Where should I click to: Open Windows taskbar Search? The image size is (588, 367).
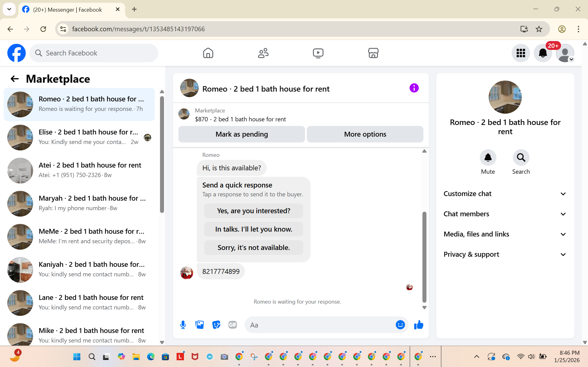92,357
